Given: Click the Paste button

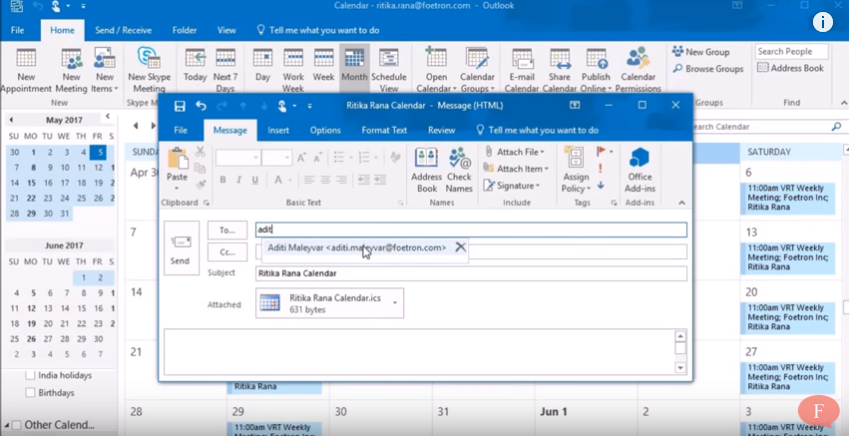Looking at the screenshot, I should point(177,168).
